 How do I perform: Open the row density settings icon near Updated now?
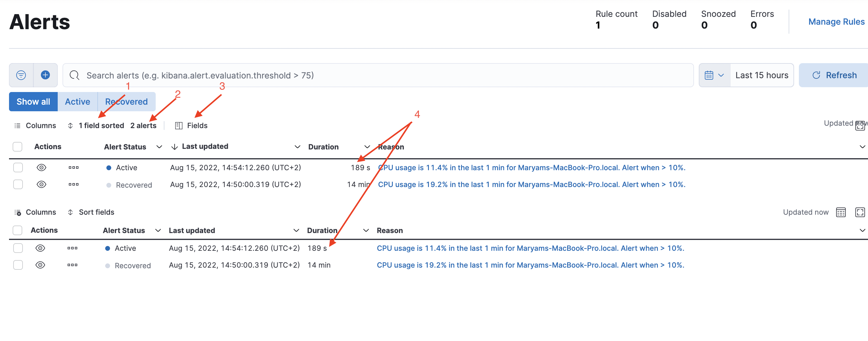841,212
